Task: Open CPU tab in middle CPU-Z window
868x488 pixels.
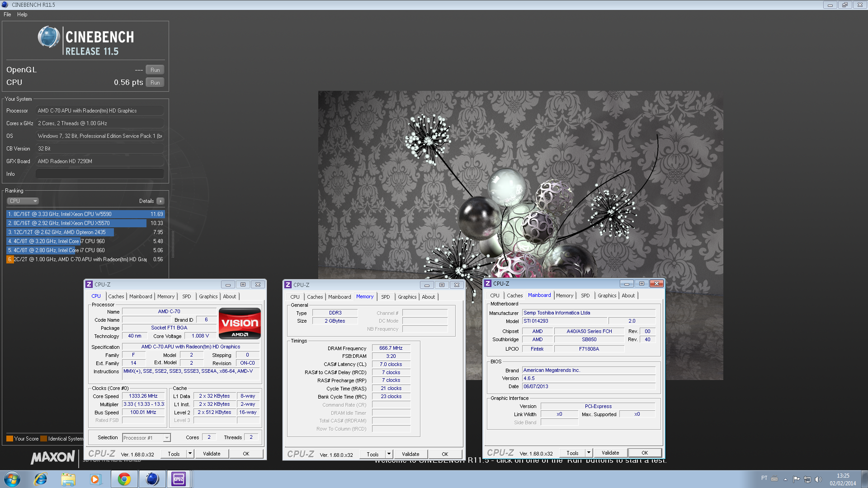Action: click(x=295, y=297)
